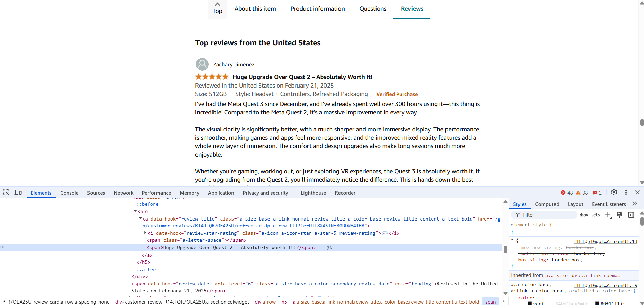Switch to the Console tab
644x305 pixels.
coord(69,193)
